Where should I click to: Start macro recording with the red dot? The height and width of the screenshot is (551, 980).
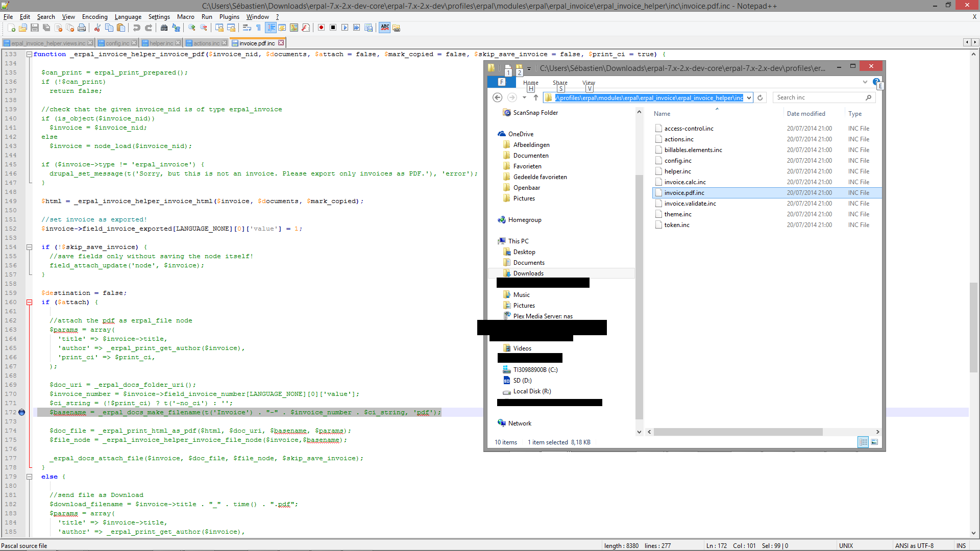321,28
